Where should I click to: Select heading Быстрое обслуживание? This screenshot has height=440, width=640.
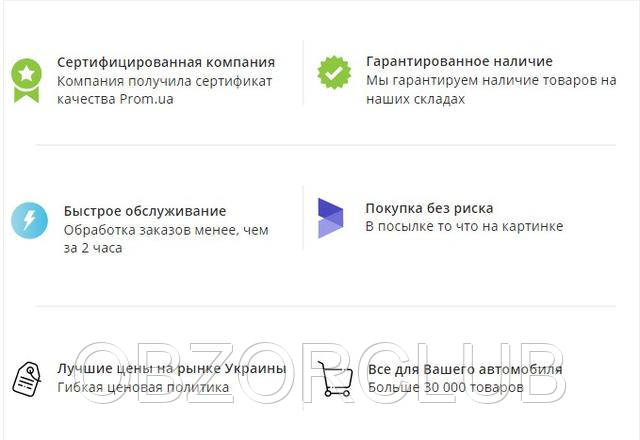(145, 211)
